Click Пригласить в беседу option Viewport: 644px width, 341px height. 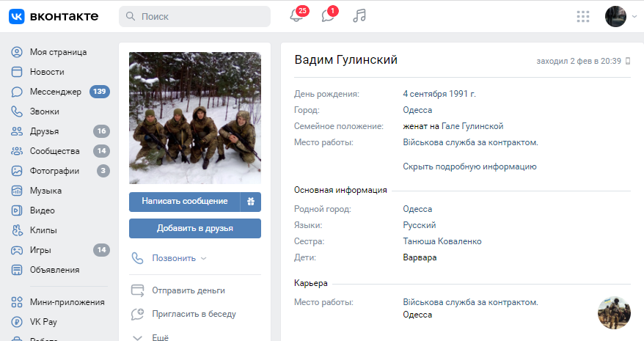194,314
